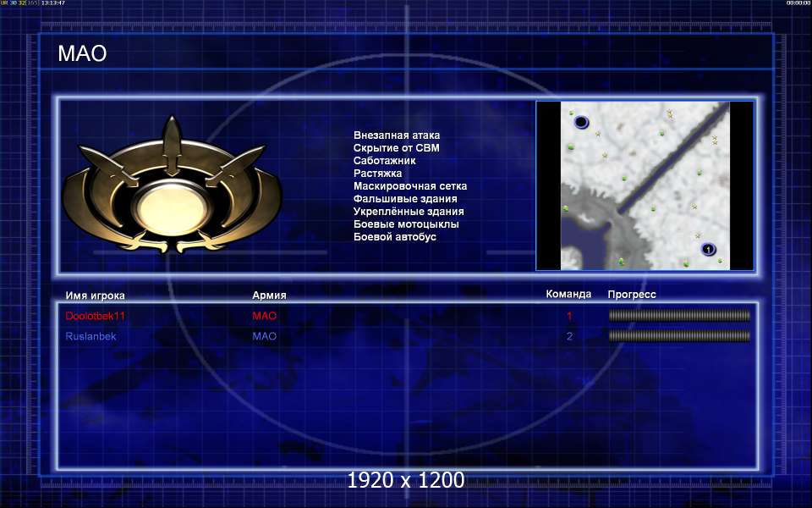Select player name 'Doolotbek11'
This screenshot has width=812, height=508.
pos(96,316)
